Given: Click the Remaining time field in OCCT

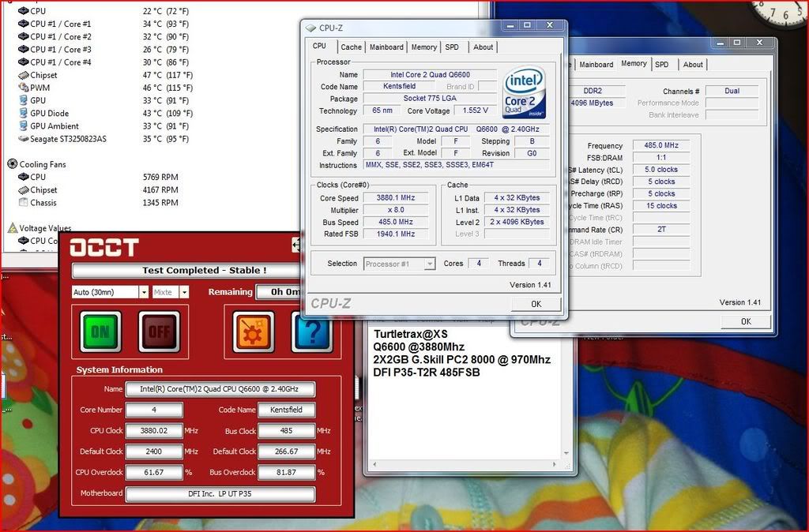Looking at the screenshot, I should tap(279, 292).
